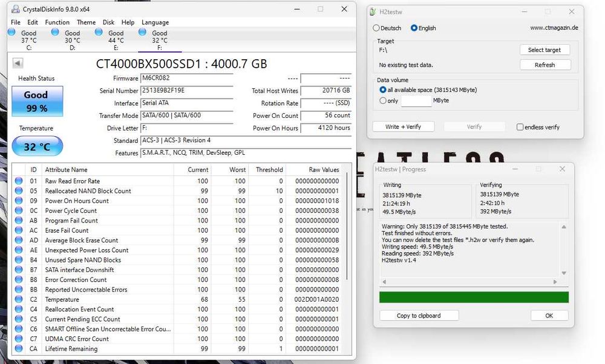
Task: Click the Threshold column header
Action: tap(269, 170)
